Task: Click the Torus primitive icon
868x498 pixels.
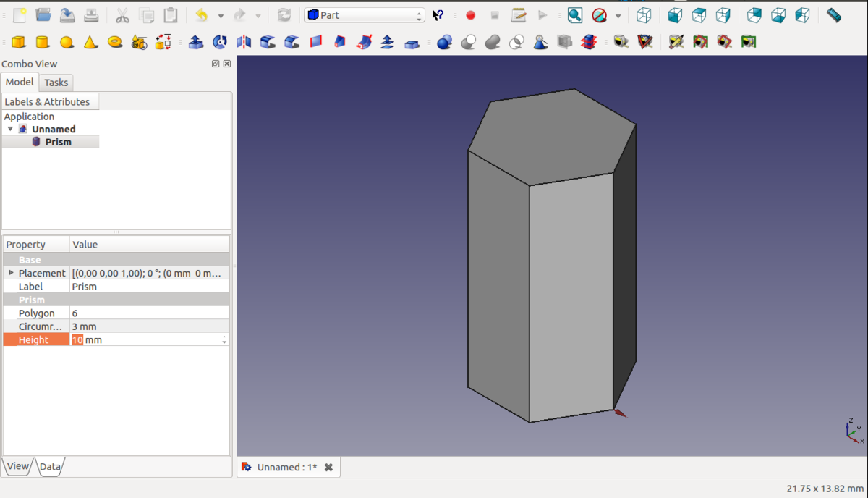Action: click(114, 43)
